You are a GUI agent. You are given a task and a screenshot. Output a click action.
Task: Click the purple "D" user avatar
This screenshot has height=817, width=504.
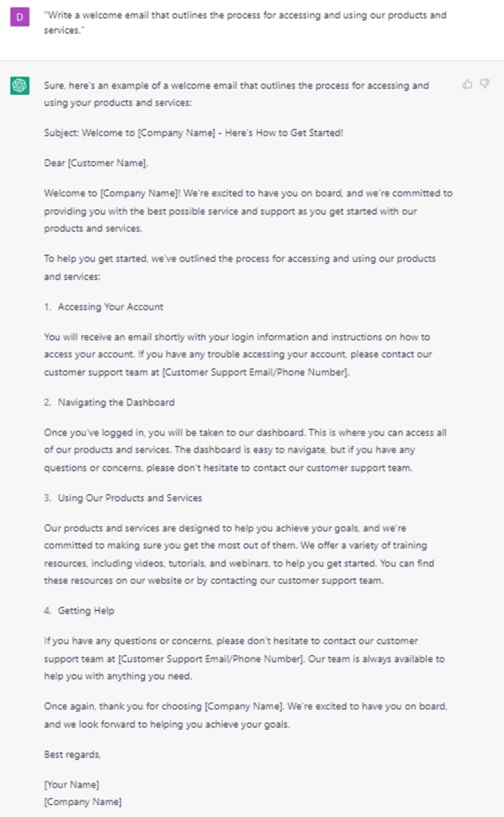(20, 17)
